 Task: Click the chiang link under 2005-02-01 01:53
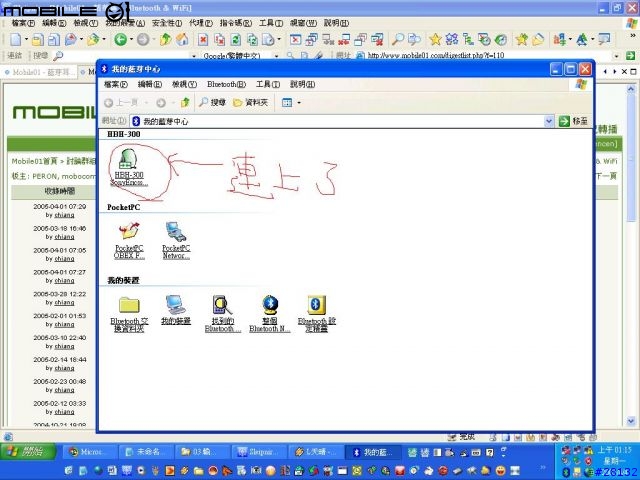pos(64,324)
